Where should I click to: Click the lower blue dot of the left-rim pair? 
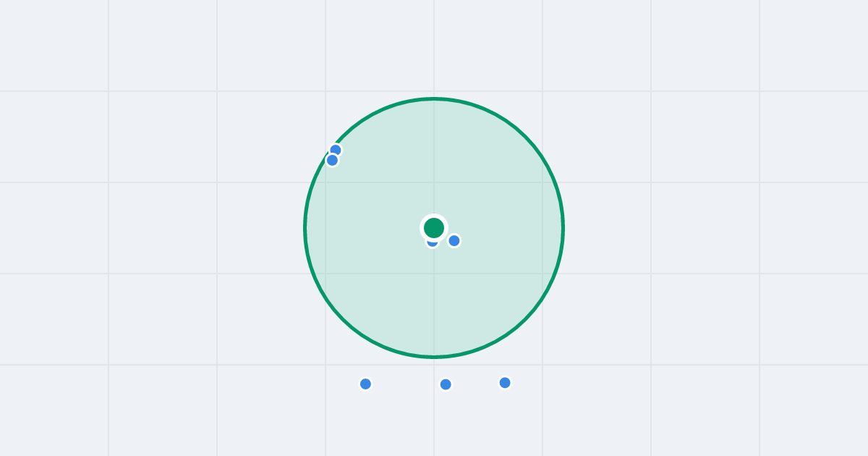pos(332,160)
